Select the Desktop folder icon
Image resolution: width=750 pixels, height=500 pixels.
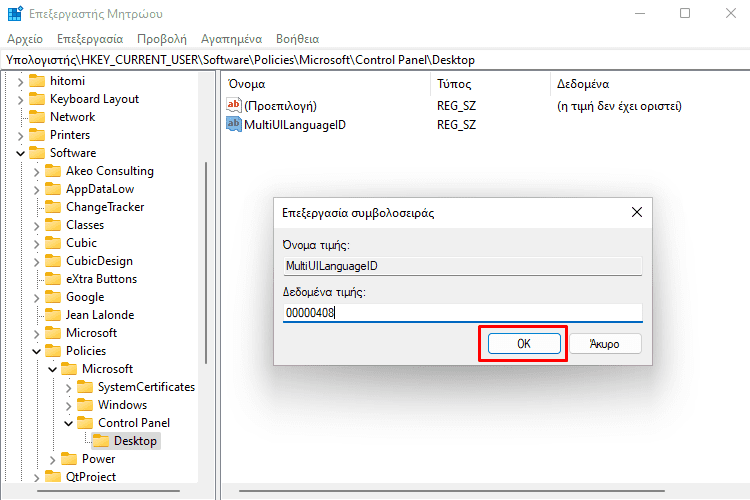(x=101, y=441)
